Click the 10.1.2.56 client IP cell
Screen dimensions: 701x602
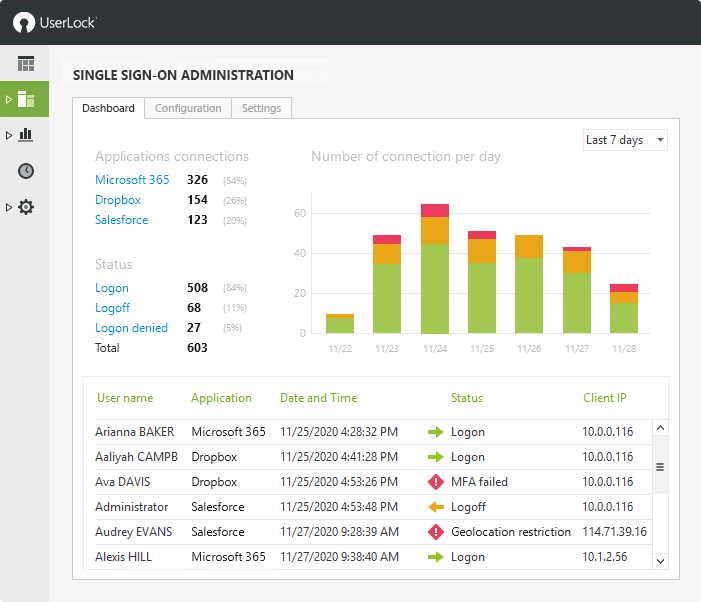tap(604, 557)
